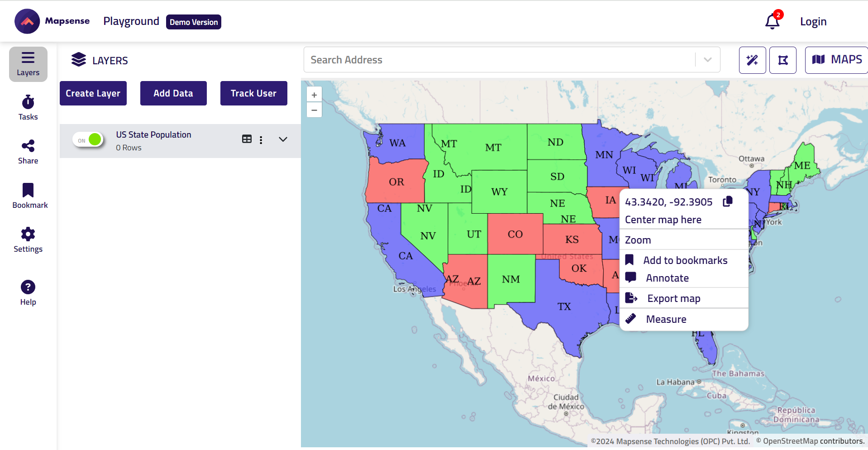Click the Login link
Image resolution: width=868 pixels, height=450 pixels.
coord(813,21)
